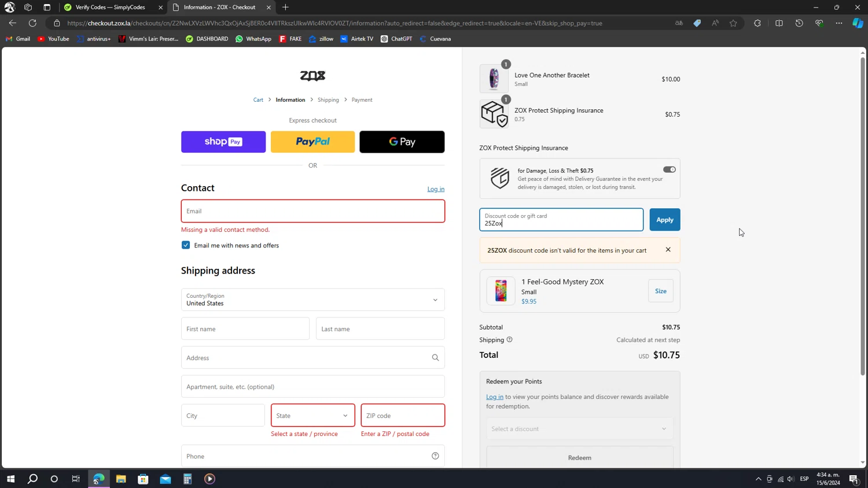Open the State dropdown

[312, 415]
